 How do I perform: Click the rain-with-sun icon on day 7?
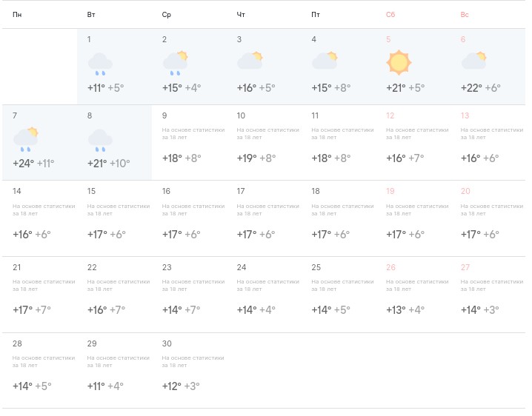[26, 139]
